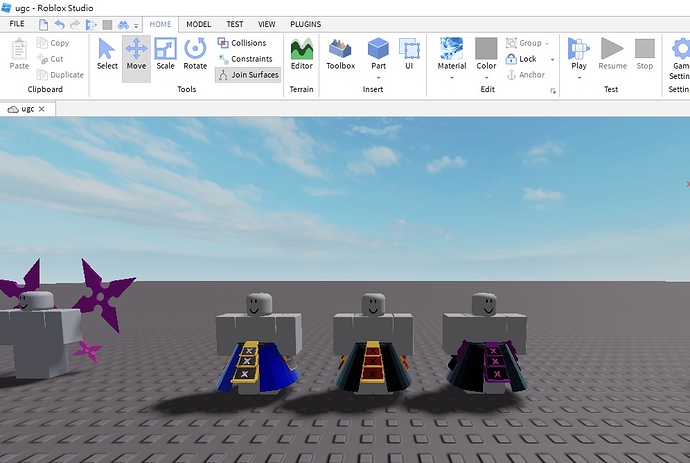Viewport: 690px width, 463px height.
Task: Click the binoculars find icon
Action: point(123,25)
